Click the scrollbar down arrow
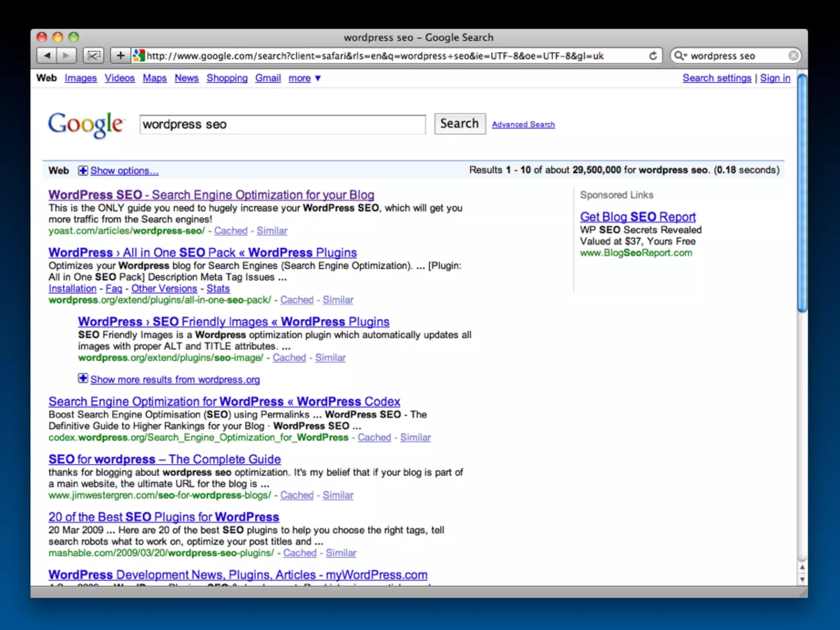 [x=802, y=580]
